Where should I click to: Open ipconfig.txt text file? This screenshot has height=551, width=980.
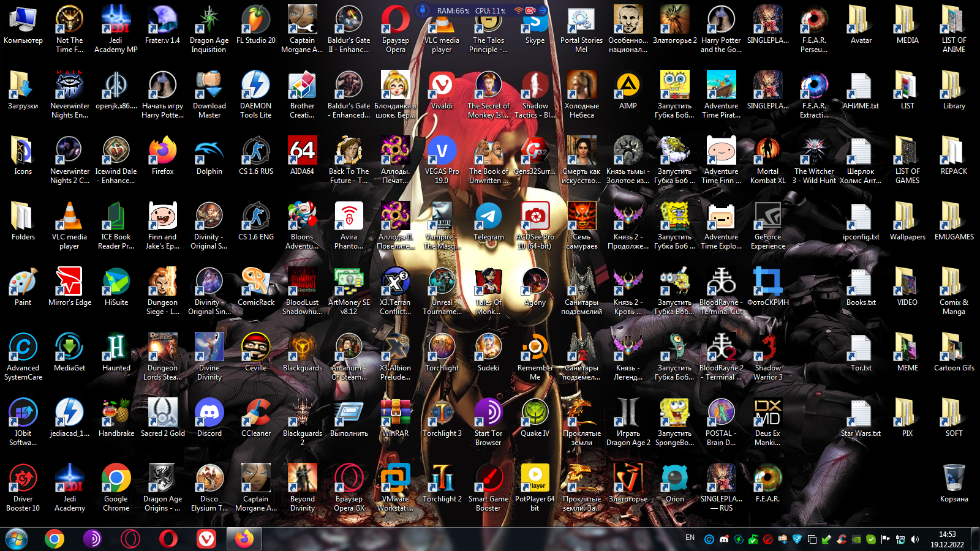pos(861,221)
